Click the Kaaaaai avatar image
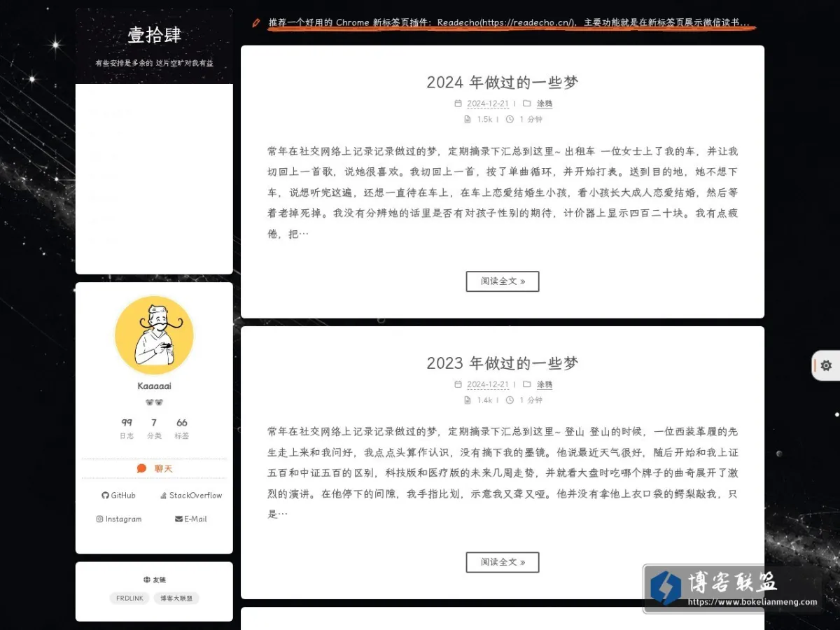This screenshot has width=840, height=630. [x=154, y=335]
